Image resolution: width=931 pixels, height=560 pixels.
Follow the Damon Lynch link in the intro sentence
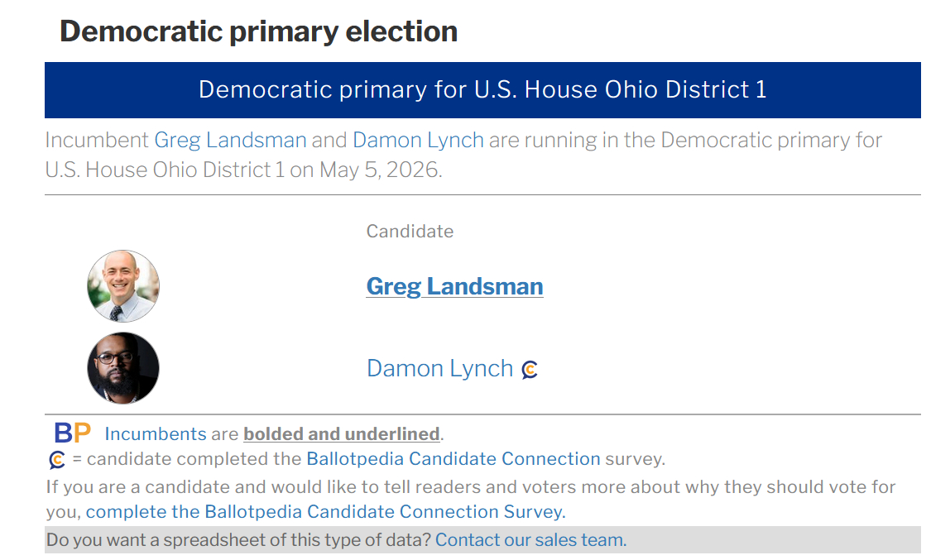[x=418, y=140]
